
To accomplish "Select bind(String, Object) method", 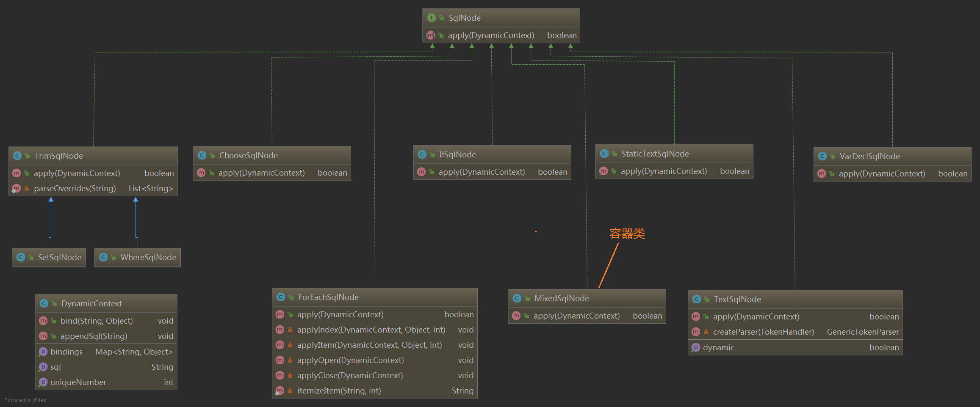I will pyautogui.click(x=97, y=321).
